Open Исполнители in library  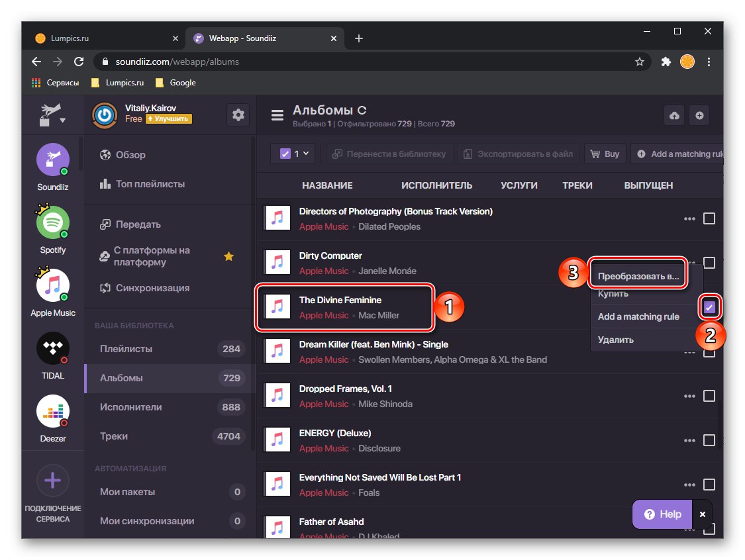coord(170,408)
